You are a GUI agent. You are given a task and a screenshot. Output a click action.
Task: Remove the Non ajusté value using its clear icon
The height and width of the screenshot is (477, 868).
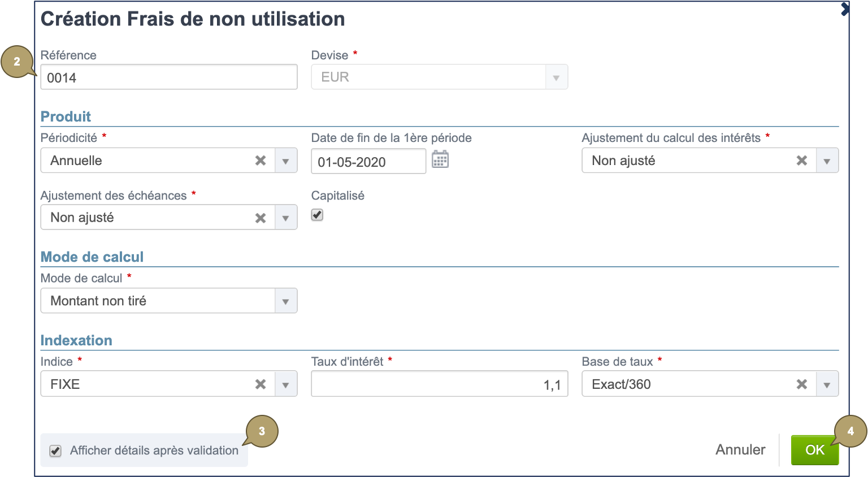(x=260, y=217)
